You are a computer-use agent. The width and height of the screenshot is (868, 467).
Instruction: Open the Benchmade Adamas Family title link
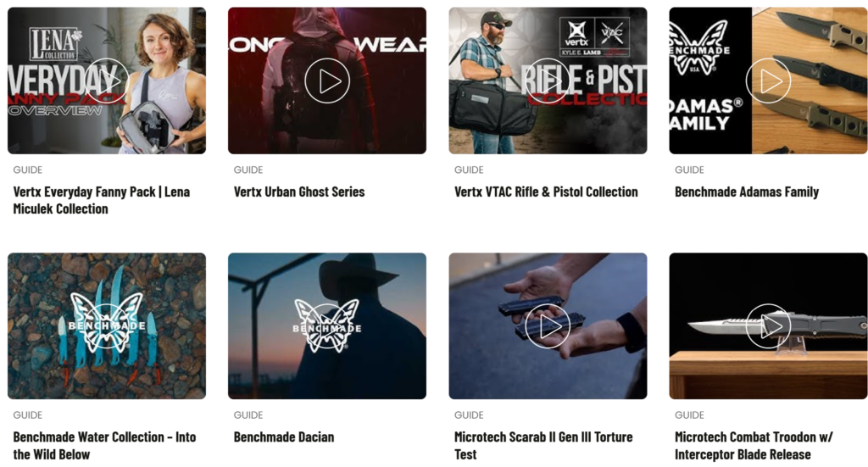click(746, 192)
